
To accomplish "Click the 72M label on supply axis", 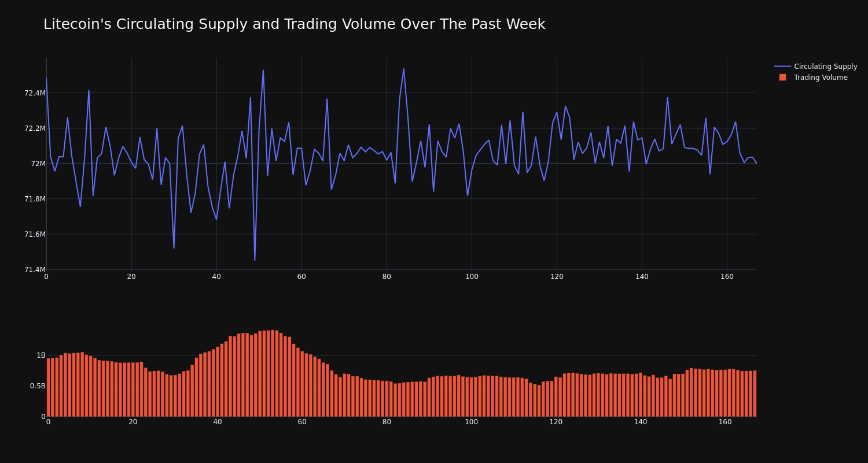I will pyautogui.click(x=38, y=164).
